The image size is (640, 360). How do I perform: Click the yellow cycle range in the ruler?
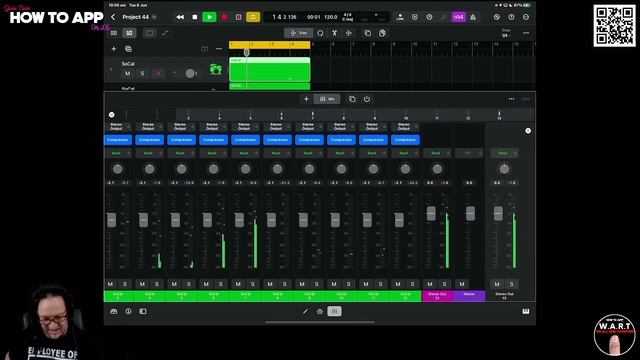[x=269, y=44]
